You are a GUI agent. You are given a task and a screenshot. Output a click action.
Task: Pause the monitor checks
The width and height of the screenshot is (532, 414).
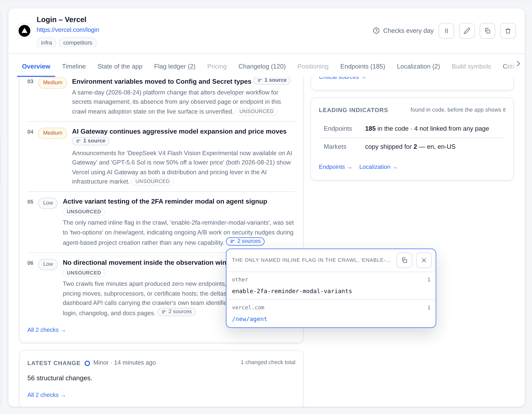tap(446, 31)
